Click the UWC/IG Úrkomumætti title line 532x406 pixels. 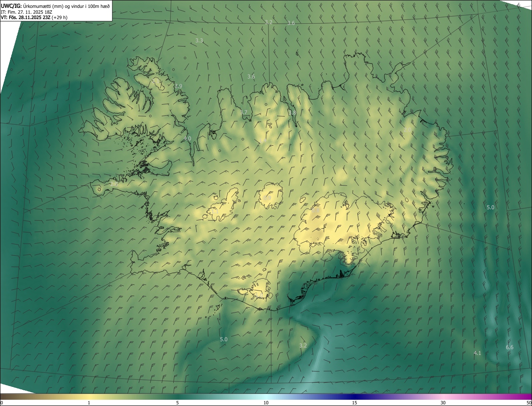coord(56,6)
